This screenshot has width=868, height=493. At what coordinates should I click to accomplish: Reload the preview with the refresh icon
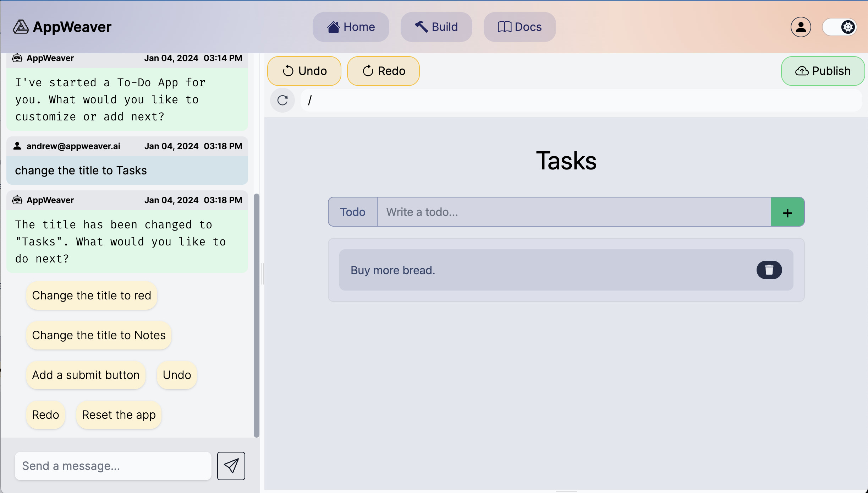[282, 100]
